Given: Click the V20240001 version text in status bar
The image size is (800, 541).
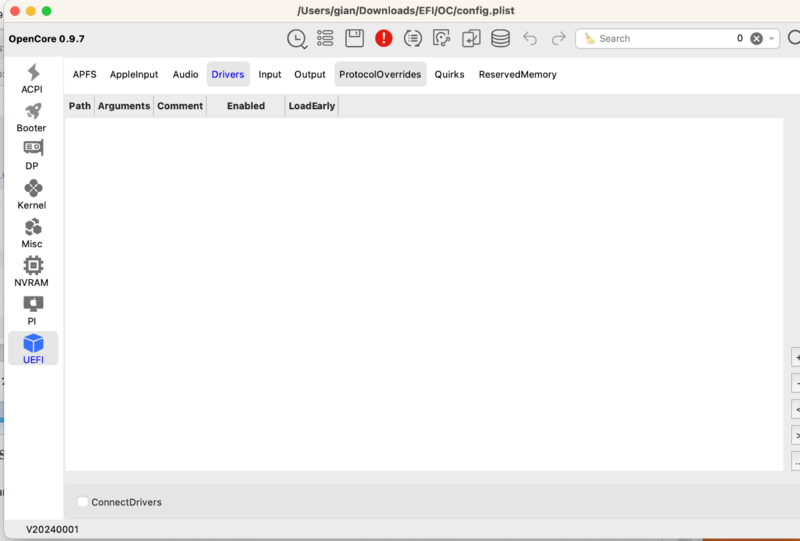Looking at the screenshot, I should 53,529.
